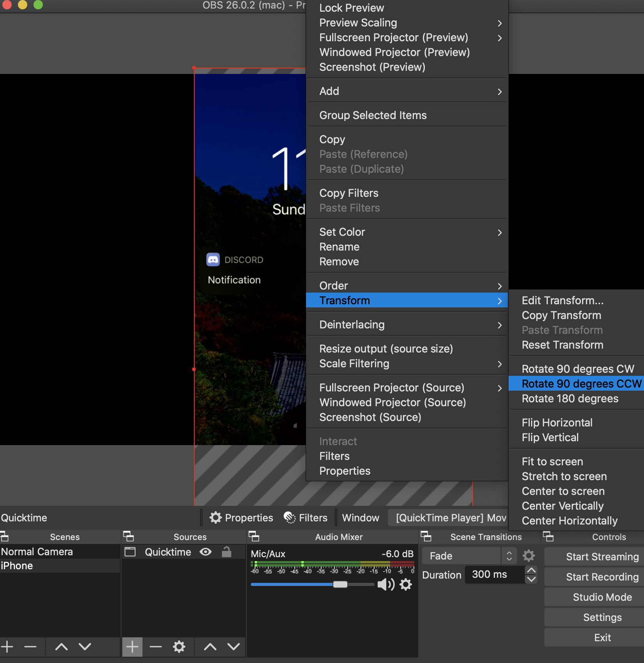The height and width of the screenshot is (663, 644).
Task: Select Rotate 90 degrees CW
Action: click(x=577, y=369)
